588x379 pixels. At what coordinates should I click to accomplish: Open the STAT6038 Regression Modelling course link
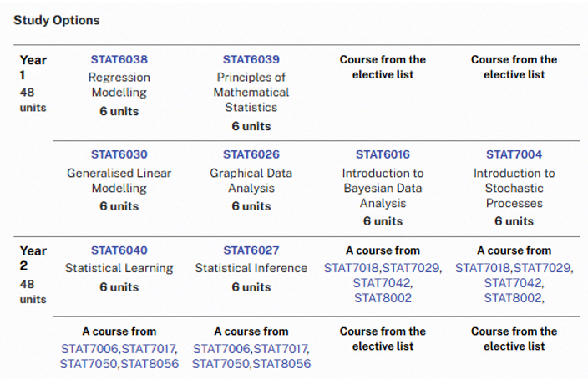(119, 59)
